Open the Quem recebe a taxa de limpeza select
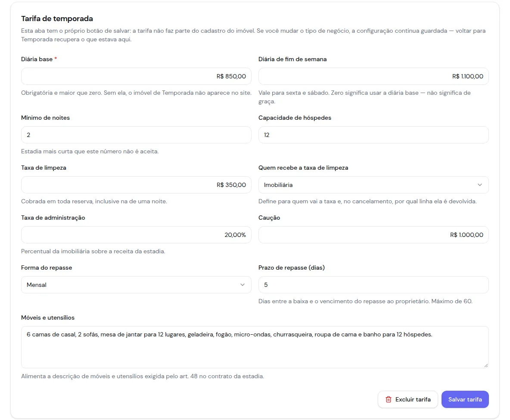510x420 pixels. [x=373, y=185]
